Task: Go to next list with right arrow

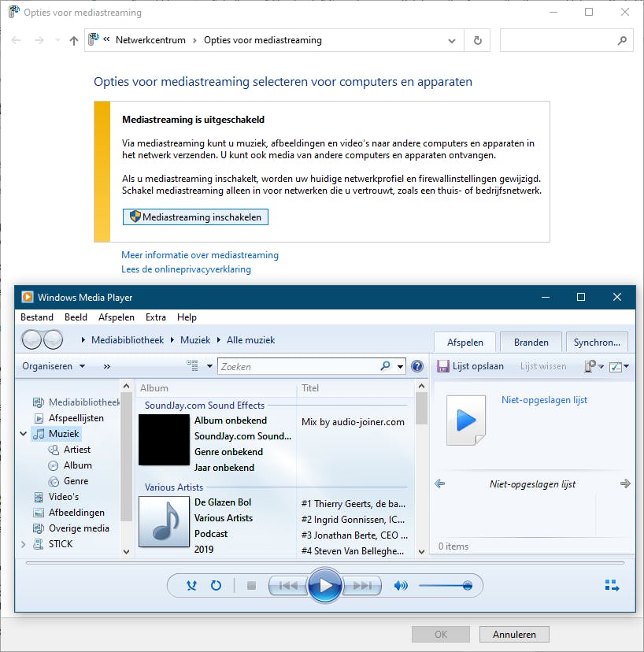Action: [x=625, y=483]
